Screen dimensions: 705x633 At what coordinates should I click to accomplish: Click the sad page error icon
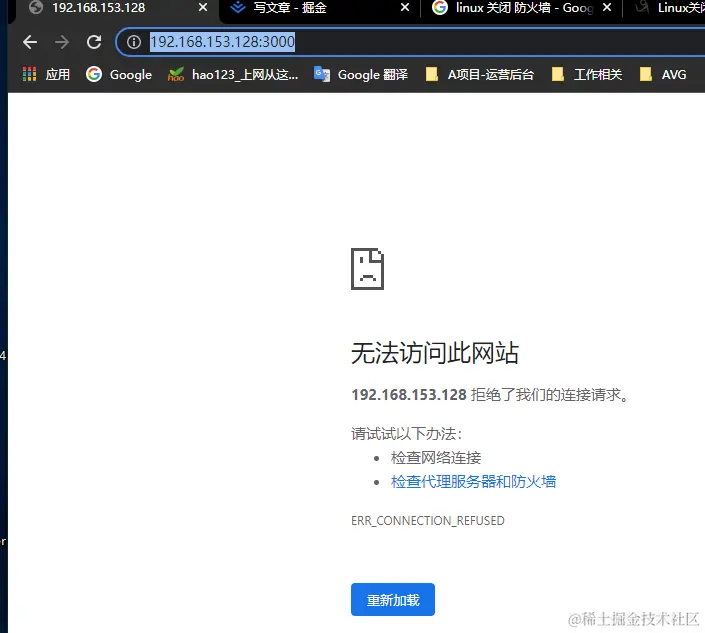367,269
